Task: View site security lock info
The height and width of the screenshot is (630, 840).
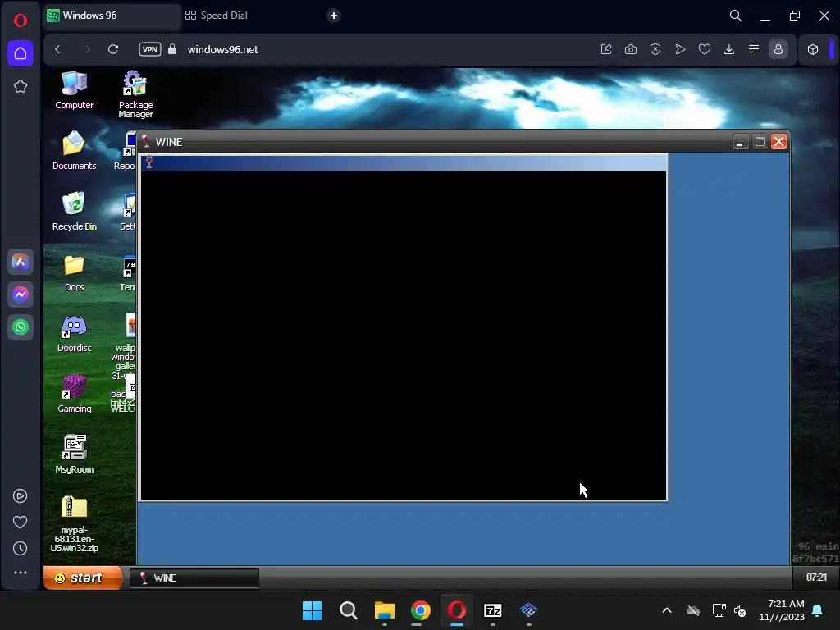Action: pos(172,49)
